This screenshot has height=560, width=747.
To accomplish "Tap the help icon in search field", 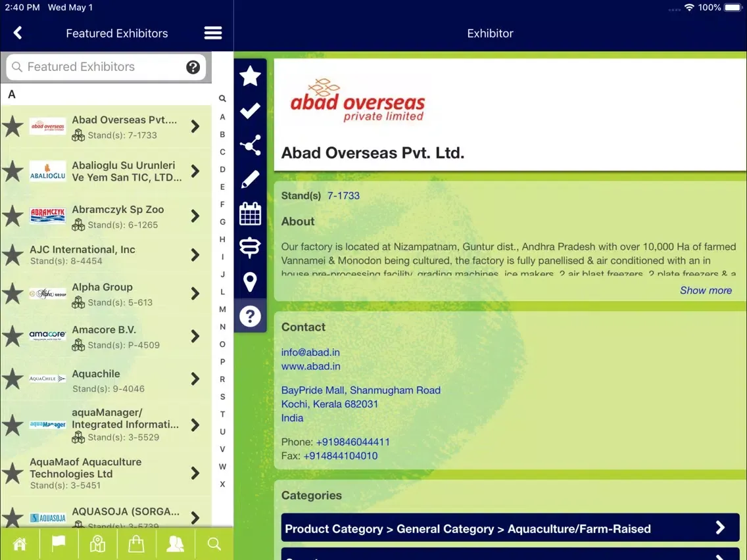I will coord(193,67).
